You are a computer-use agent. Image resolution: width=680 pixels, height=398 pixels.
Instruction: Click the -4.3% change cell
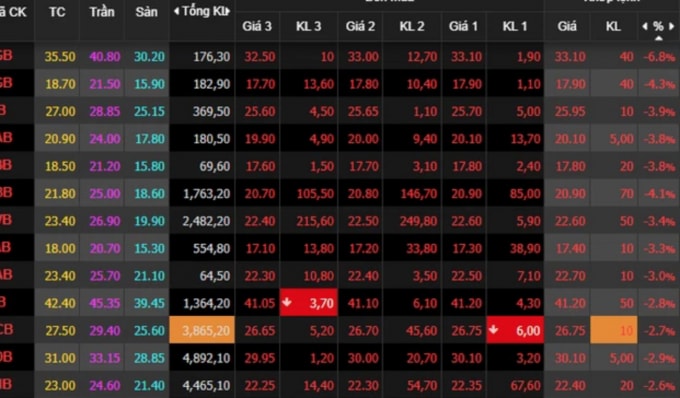tap(659, 84)
